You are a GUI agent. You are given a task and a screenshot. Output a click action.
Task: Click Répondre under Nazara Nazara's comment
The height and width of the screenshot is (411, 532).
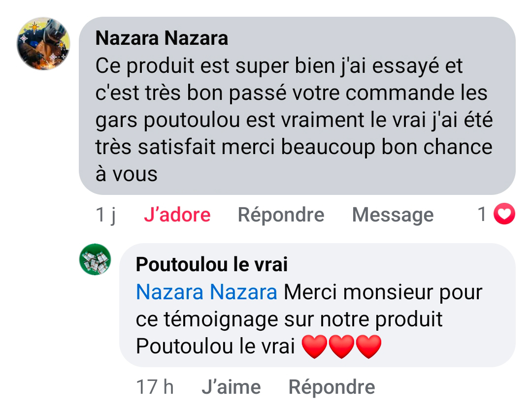(x=281, y=215)
